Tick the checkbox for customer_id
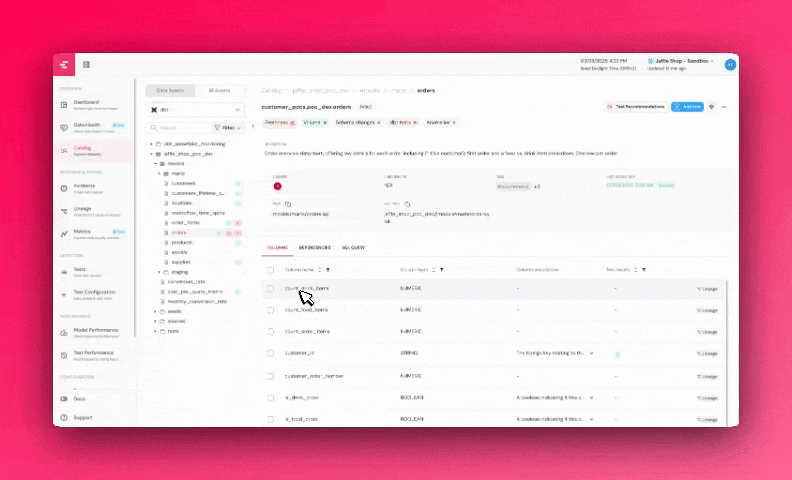Image resolution: width=792 pixels, height=480 pixels. click(x=271, y=353)
